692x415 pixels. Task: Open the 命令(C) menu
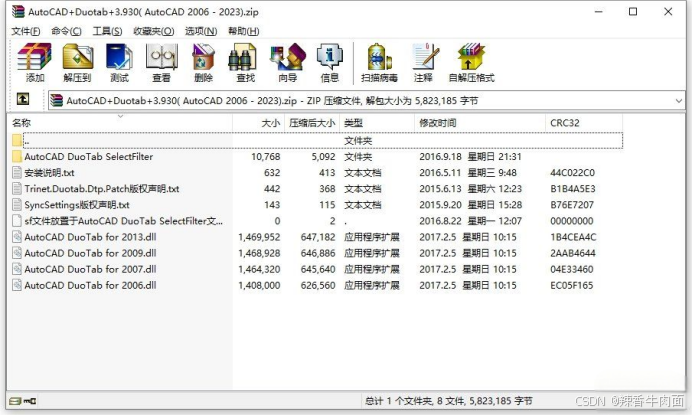tap(66, 31)
